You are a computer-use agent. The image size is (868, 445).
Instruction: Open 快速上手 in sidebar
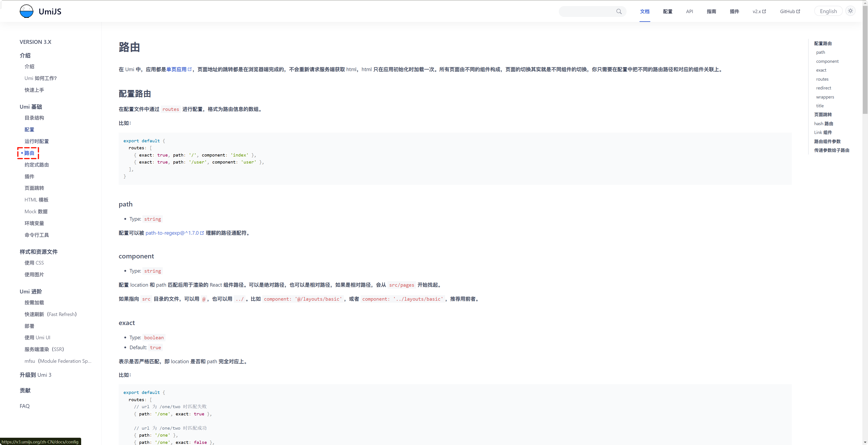[x=34, y=90]
